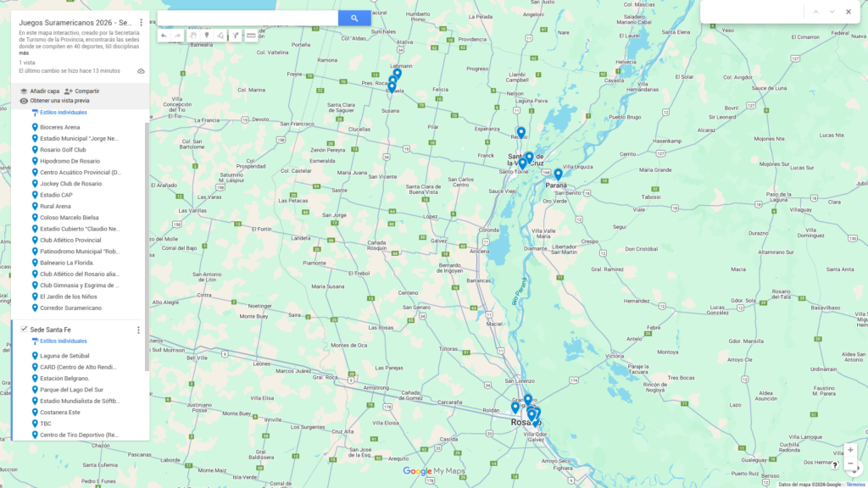Choose the add marker tool
868x488 pixels.
206,36
